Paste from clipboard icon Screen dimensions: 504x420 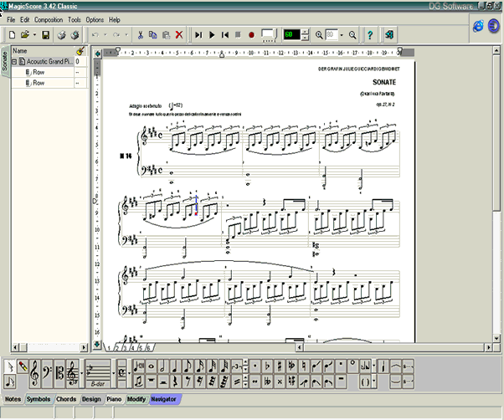pyautogui.click(x=166, y=34)
